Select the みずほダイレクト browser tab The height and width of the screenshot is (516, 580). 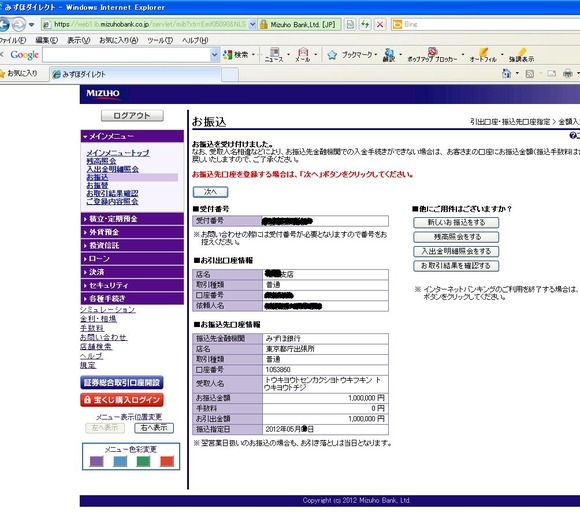pos(135,74)
